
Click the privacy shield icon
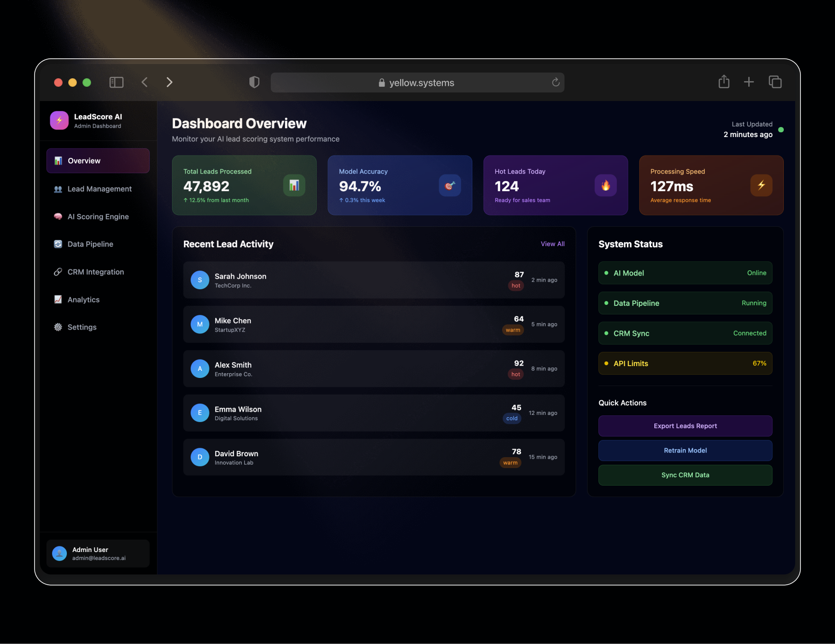click(x=254, y=83)
